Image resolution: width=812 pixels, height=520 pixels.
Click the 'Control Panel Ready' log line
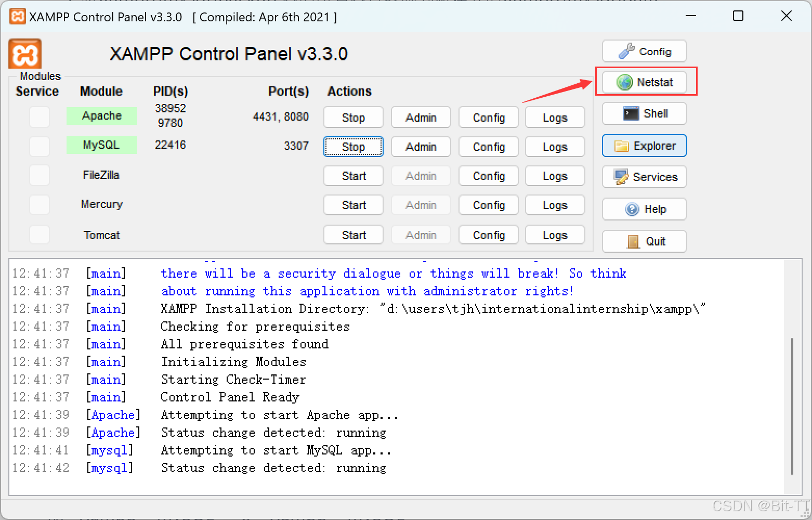[230, 397]
